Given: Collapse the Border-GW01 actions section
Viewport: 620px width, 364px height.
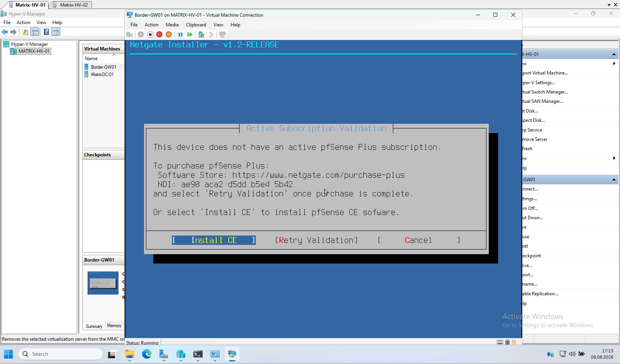Looking at the screenshot, I should pos(614,180).
